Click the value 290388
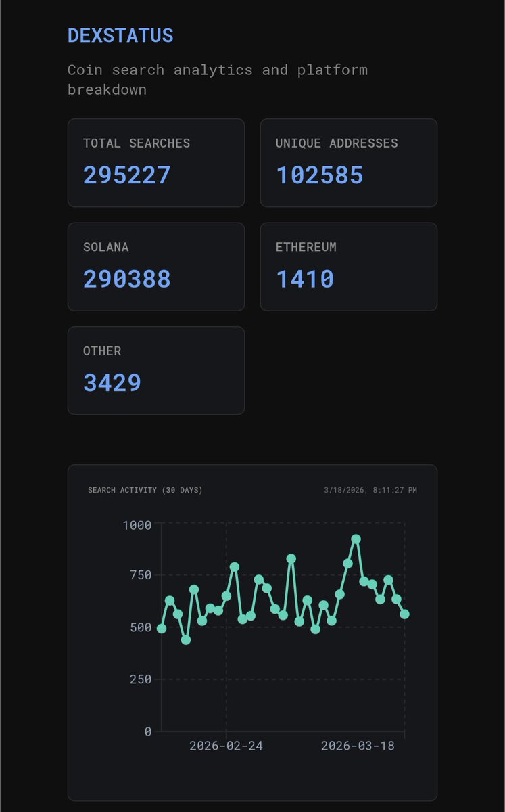The width and height of the screenshot is (505, 812). [x=127, y=279]
